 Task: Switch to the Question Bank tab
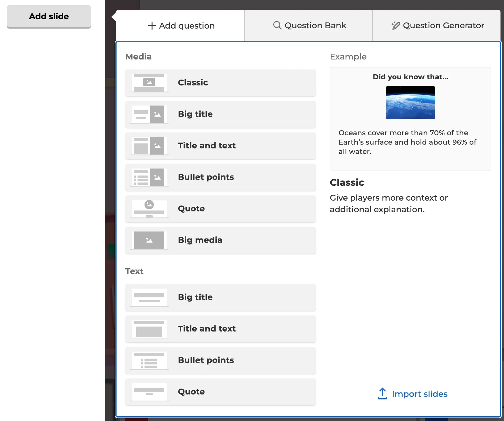[309, 26]
